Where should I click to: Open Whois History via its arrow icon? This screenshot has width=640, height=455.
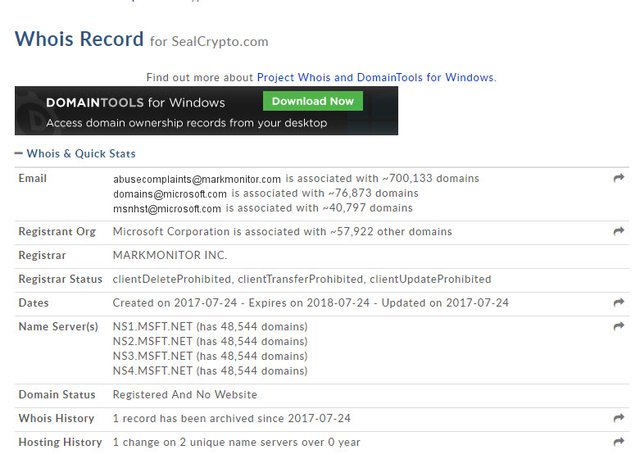[x=619, y=418]
